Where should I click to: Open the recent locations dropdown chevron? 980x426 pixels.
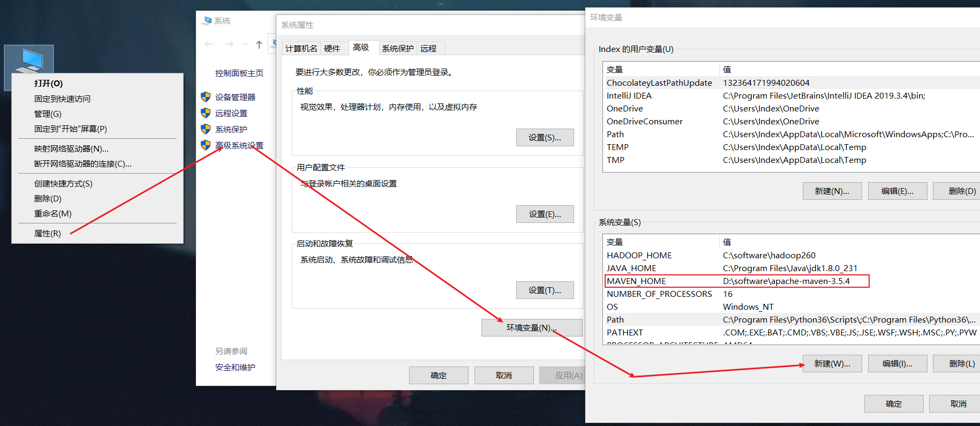[245, 44]
